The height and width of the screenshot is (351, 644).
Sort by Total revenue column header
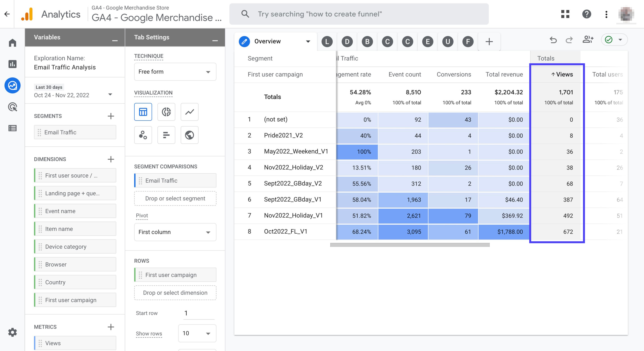(x=504, y=74)
